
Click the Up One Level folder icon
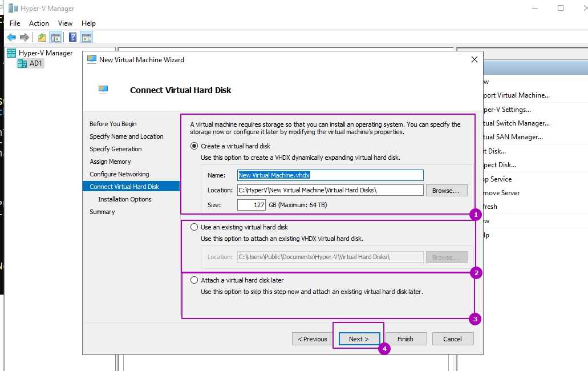[42, 37]
